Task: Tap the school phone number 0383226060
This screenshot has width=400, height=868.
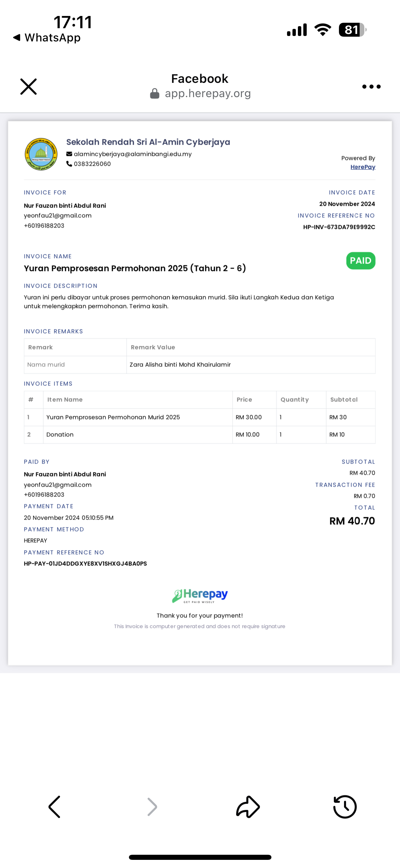Action: (x=92, y=164)
